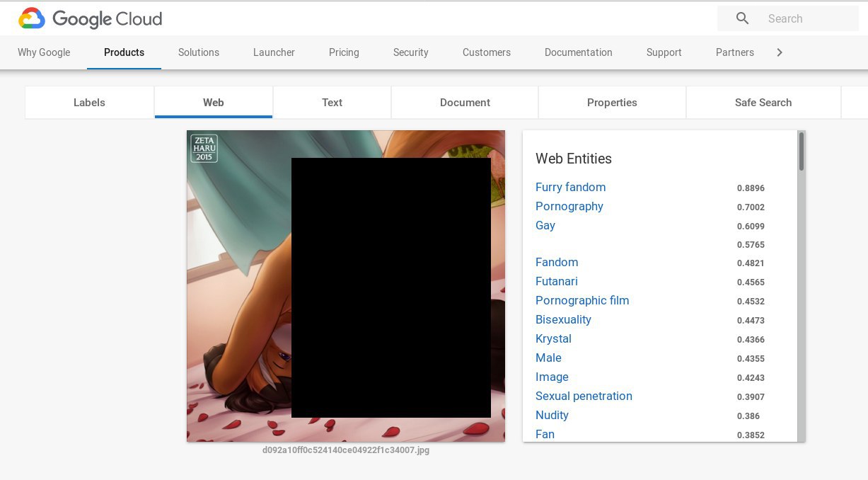The image size is (868, 480).
Task: Click the search magnifier icon
Action: click(742, 18)
